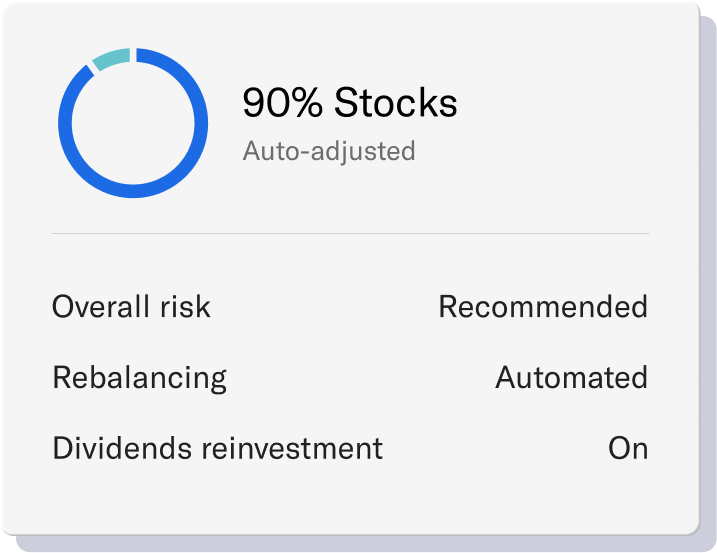Click the "Recommended" risk value

tap(542, 306)
